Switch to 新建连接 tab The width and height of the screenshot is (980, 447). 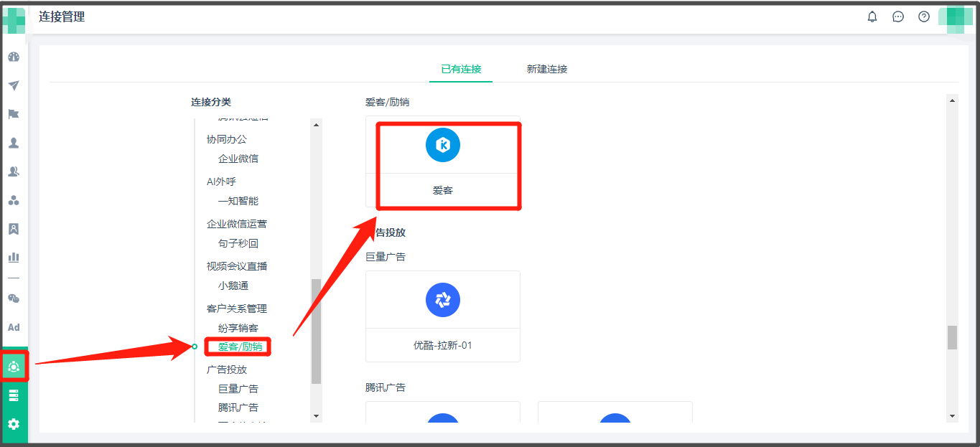(x=547, y=69)
